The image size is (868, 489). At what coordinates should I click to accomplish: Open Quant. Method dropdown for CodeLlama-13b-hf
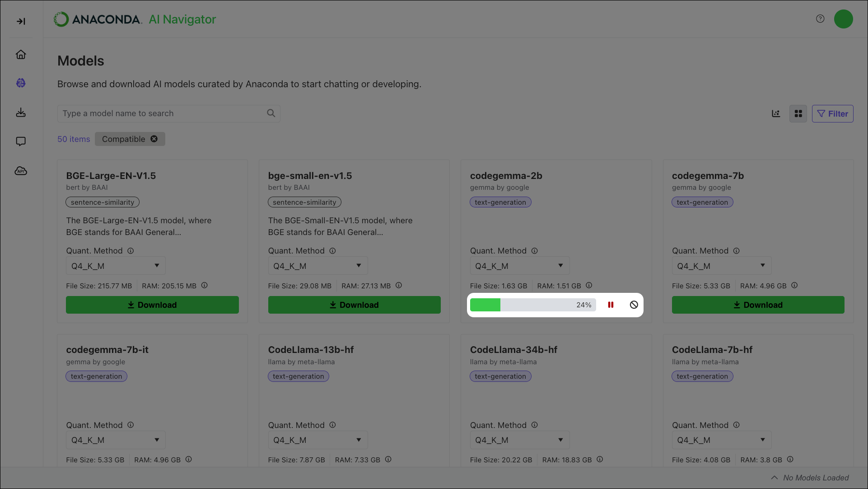[x=318, y=440]
